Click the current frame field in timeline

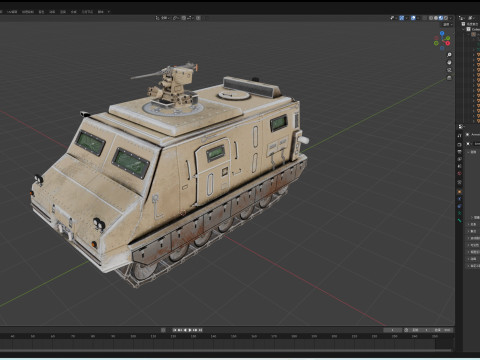point(392,330)
